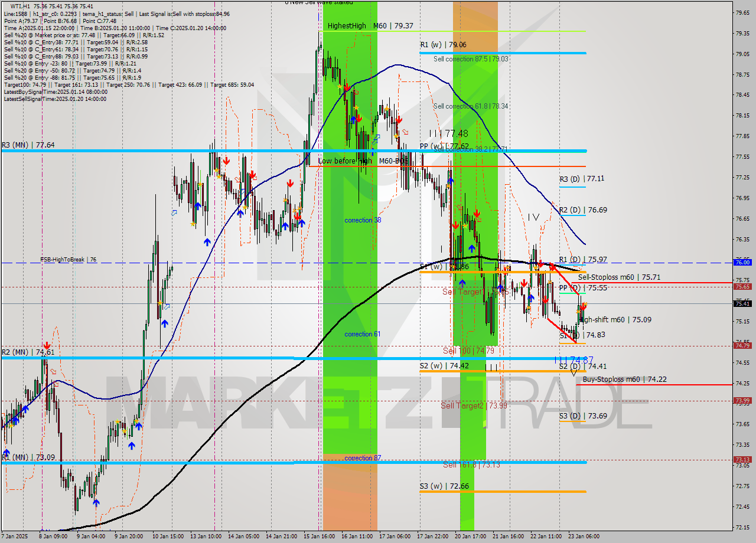Select the 'Sell Target2 | 73.99' label
756x543 pixels.
click(x=474, y=405)
